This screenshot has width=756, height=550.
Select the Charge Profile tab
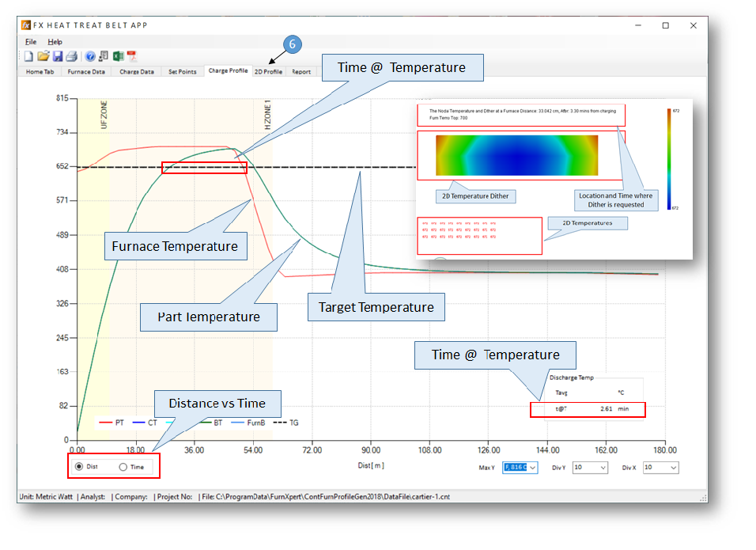(228, 71)
